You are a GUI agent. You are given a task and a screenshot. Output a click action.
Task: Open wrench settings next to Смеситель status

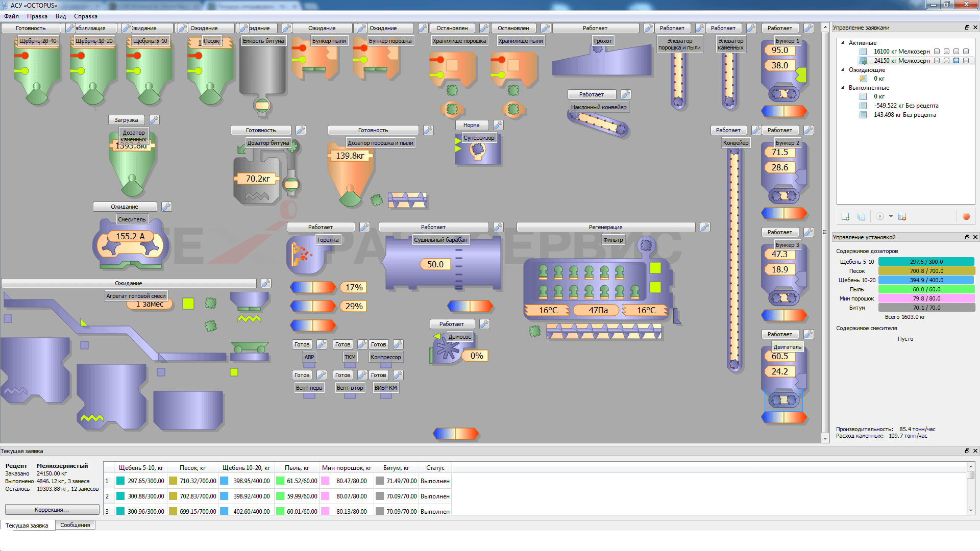coord(166,207)
